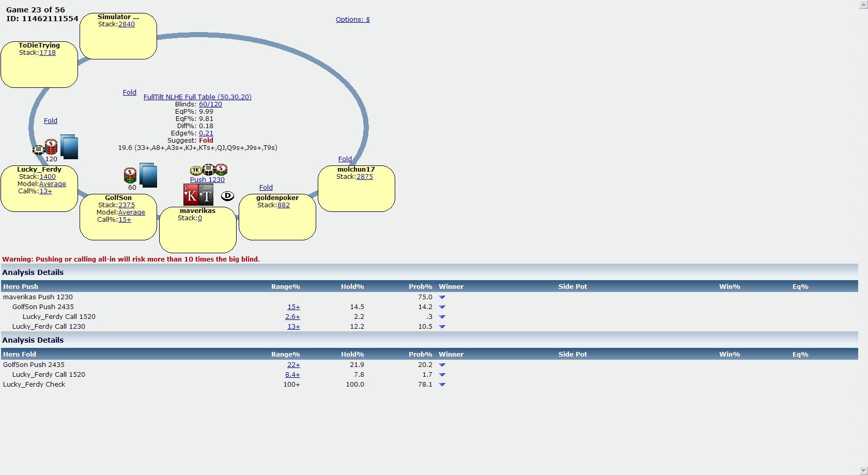Image resolution: width=868 pixels, height=475 pixels.
Task: Change GolfSon's Call% 15+
Action: (x=125, y=219)
